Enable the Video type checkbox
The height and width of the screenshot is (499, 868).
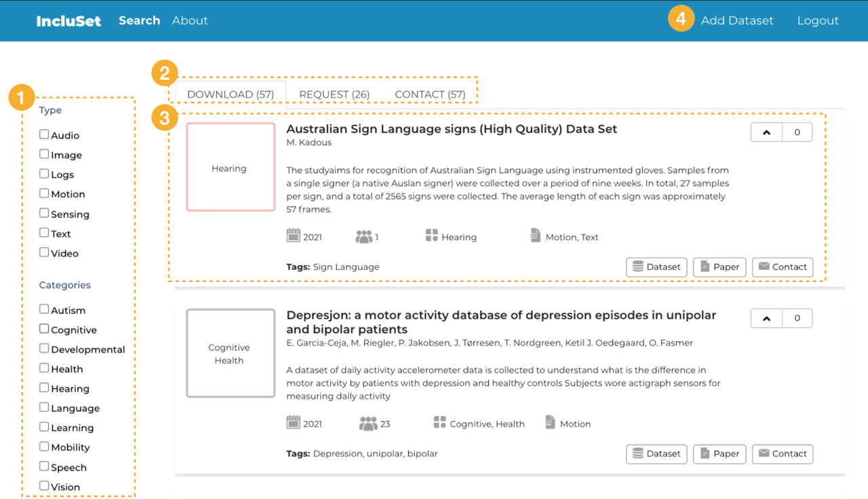[x=44, y=252]
